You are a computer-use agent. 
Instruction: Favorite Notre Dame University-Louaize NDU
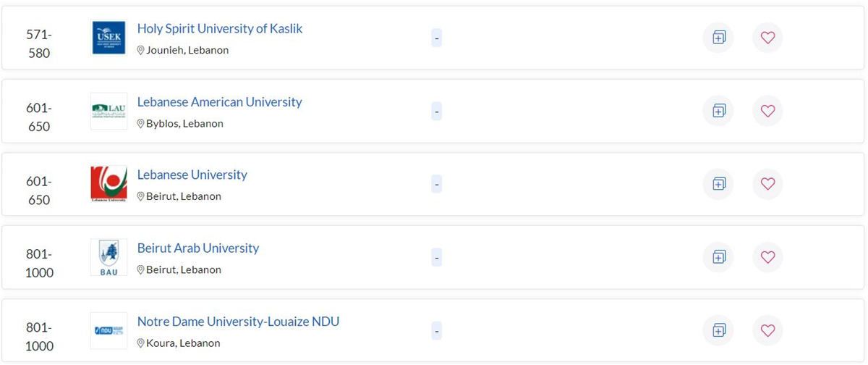[x=767, y=330]
